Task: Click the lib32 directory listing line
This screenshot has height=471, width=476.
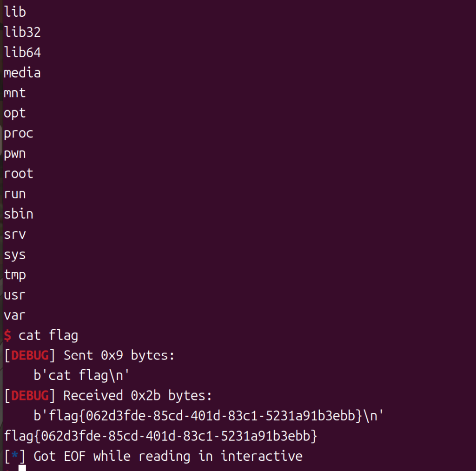Action: click(22, 33)
